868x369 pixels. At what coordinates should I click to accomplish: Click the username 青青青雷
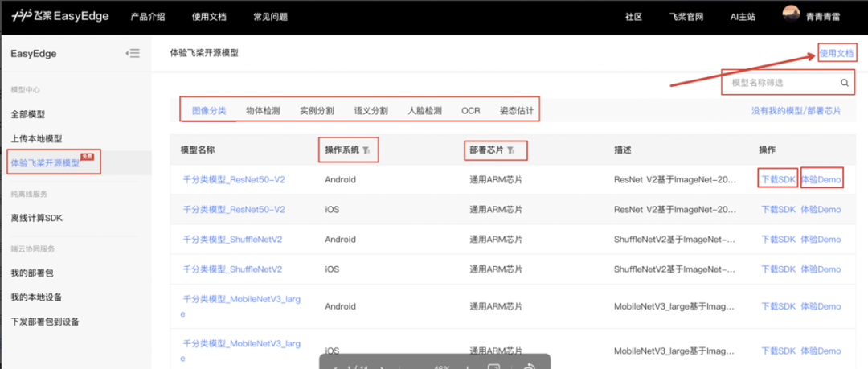(823, 17)
